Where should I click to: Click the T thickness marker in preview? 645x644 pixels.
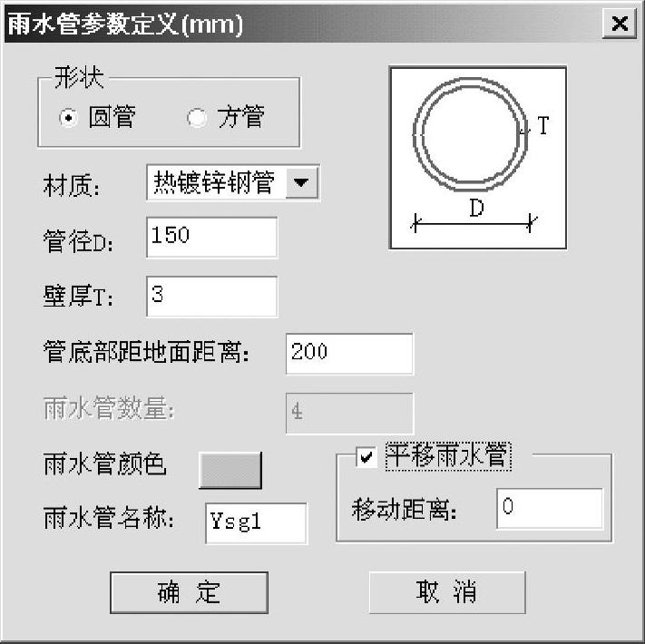click(x=542, y=126)
